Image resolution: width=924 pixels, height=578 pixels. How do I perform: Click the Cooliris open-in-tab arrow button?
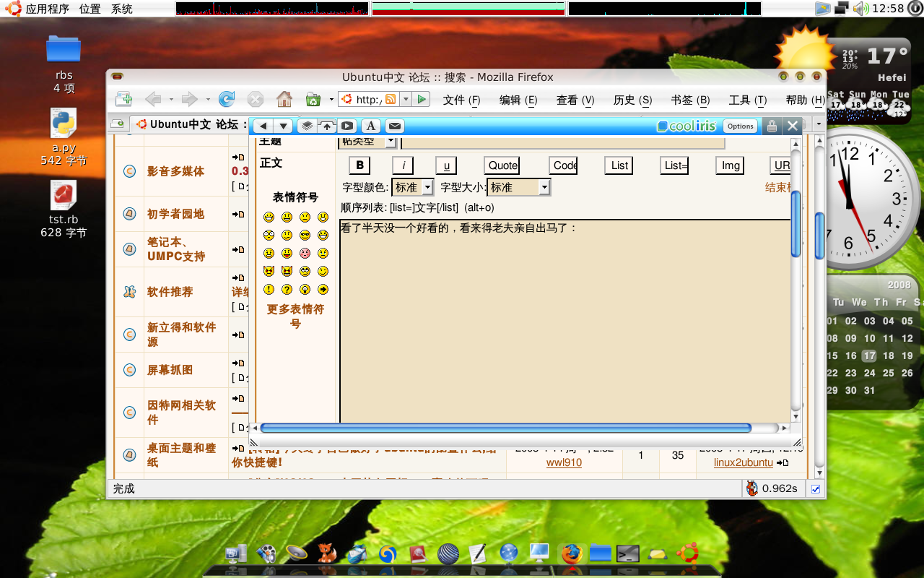tap(327, 126)
